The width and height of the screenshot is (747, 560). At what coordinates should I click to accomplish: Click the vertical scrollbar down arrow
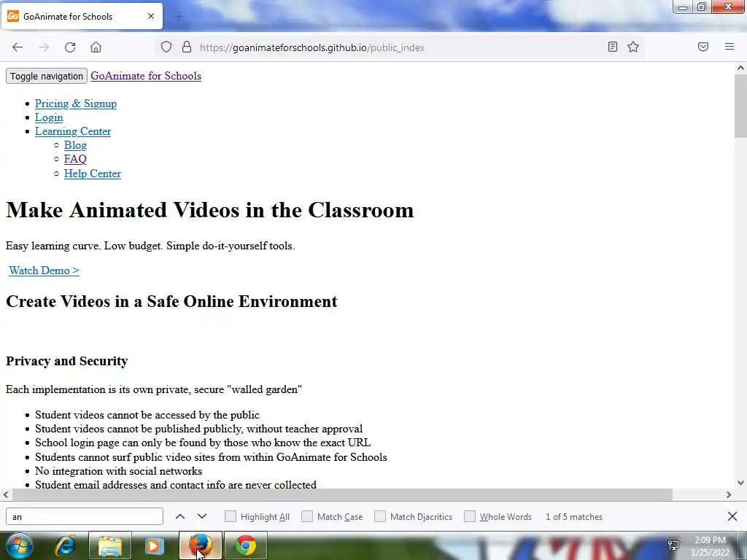pyautogui.click(x=740, y=483)
